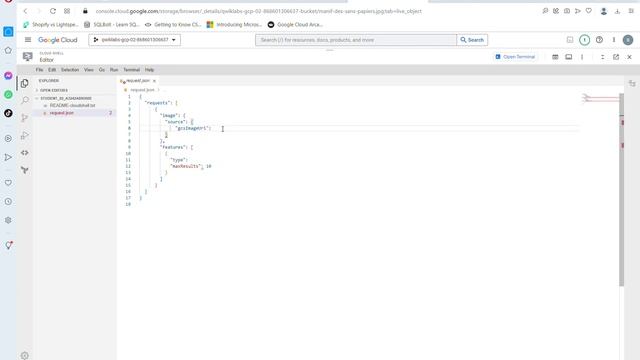Image resolution: width=640 pixels, height=360 pixels.
Task: Open the Cloud Shell session info icon
Action: [555, 57]
